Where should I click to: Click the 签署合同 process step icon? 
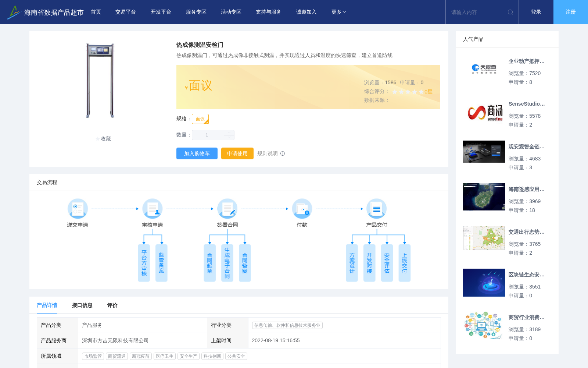point(227,209)
